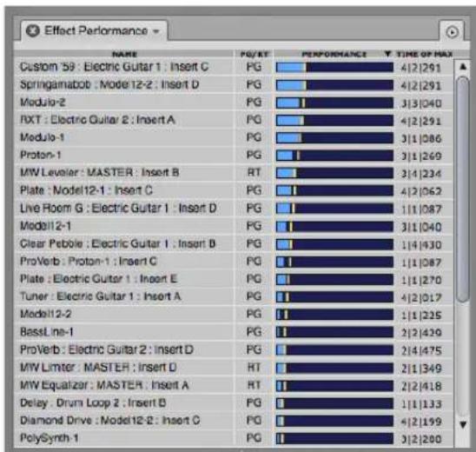Viewport: 476px width, 452px height.
Task: Click the RT mode cell for MW Equalizer
Action: coord(255,385)
